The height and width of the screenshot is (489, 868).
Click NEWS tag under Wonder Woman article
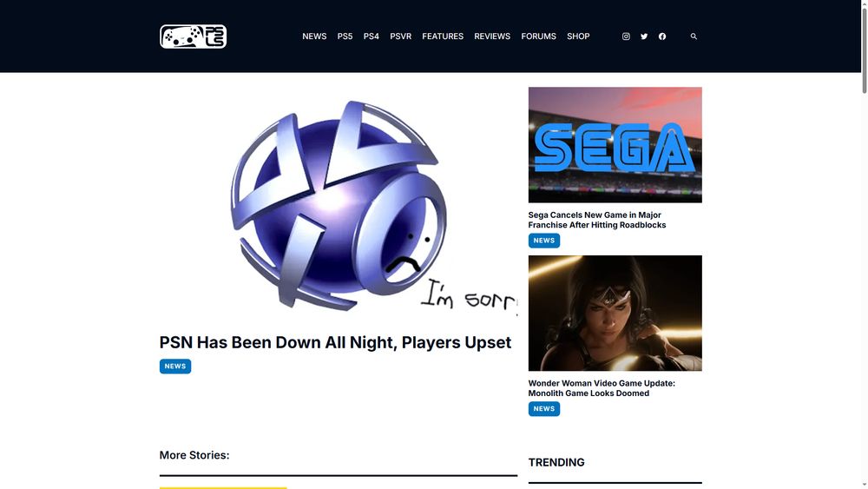[x=543, y=409]
